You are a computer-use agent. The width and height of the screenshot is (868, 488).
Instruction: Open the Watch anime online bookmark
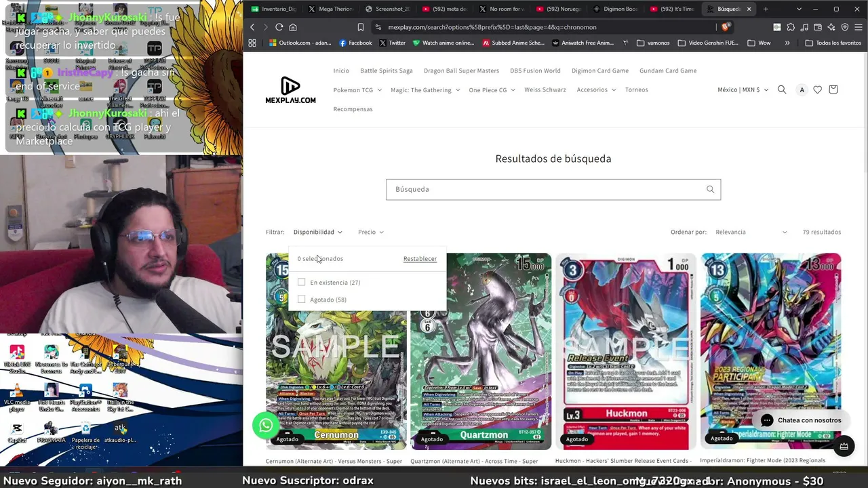pyautogui.click(x=443, y=43)
